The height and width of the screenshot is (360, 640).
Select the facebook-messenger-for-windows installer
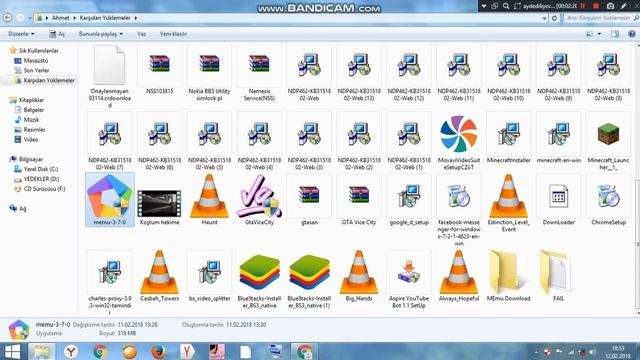[x=459, y=210]
